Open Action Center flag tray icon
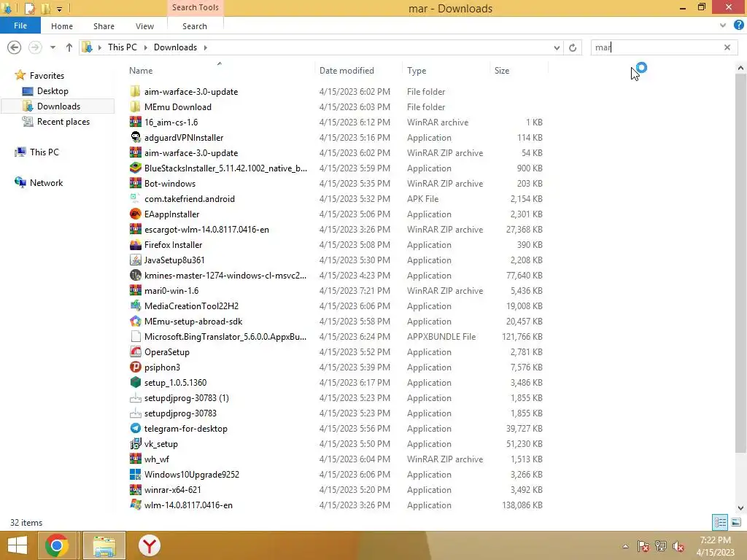Image resolution: width=747 pixels, height=560 pixels. [643, 546]
